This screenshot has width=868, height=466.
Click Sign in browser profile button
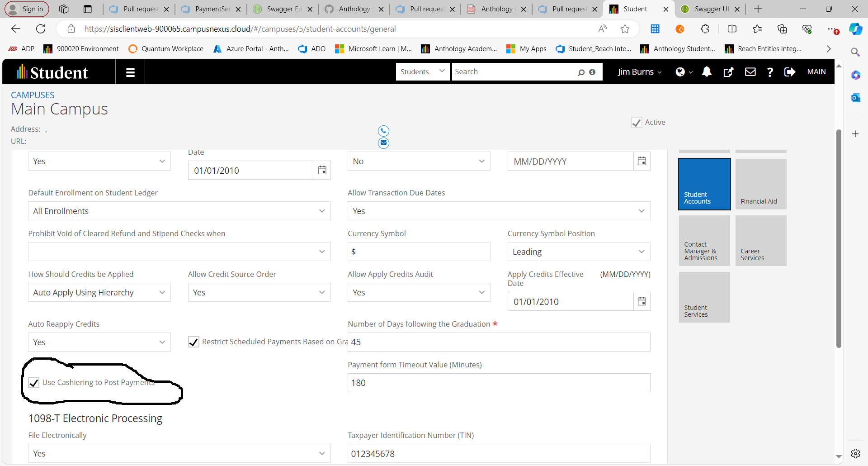coord(27,9)
